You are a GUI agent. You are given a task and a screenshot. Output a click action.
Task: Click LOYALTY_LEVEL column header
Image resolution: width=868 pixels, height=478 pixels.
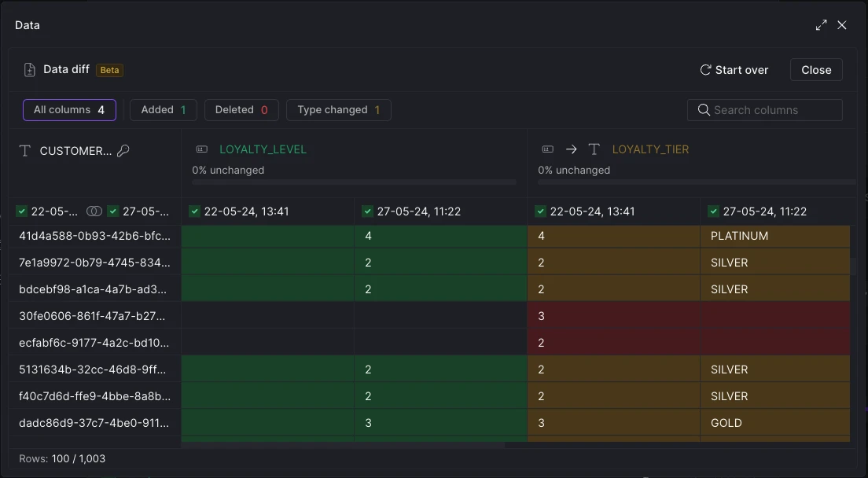coord(263,149)
